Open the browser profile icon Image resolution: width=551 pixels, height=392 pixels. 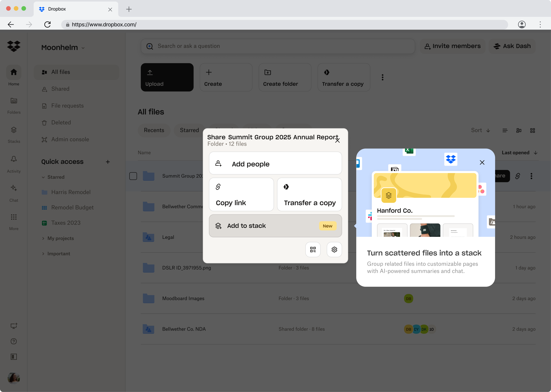point(522,24)
